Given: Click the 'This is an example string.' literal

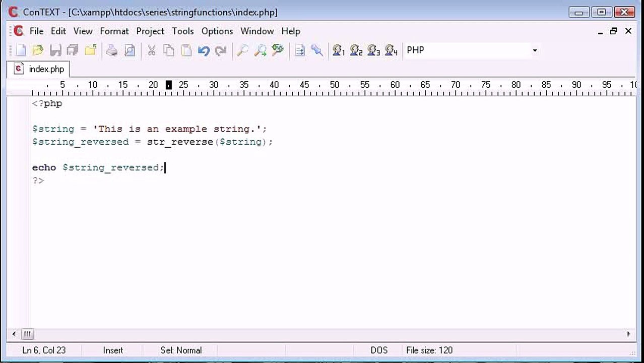Looking at the screenshot, I should 177,129.
